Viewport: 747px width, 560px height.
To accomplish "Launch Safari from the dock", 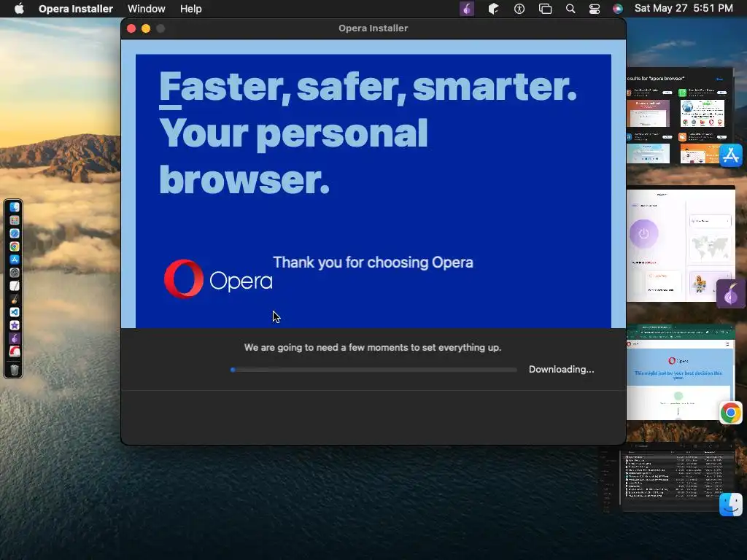I will (15, 233).
